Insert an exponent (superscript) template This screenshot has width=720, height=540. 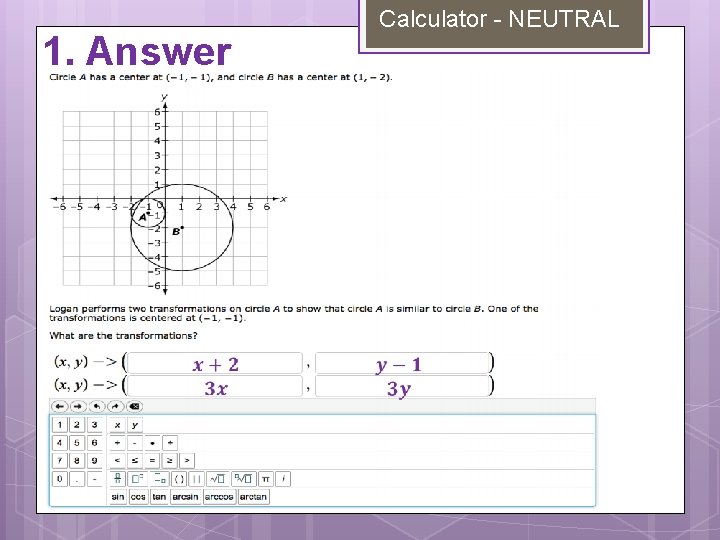coord(137,479)
